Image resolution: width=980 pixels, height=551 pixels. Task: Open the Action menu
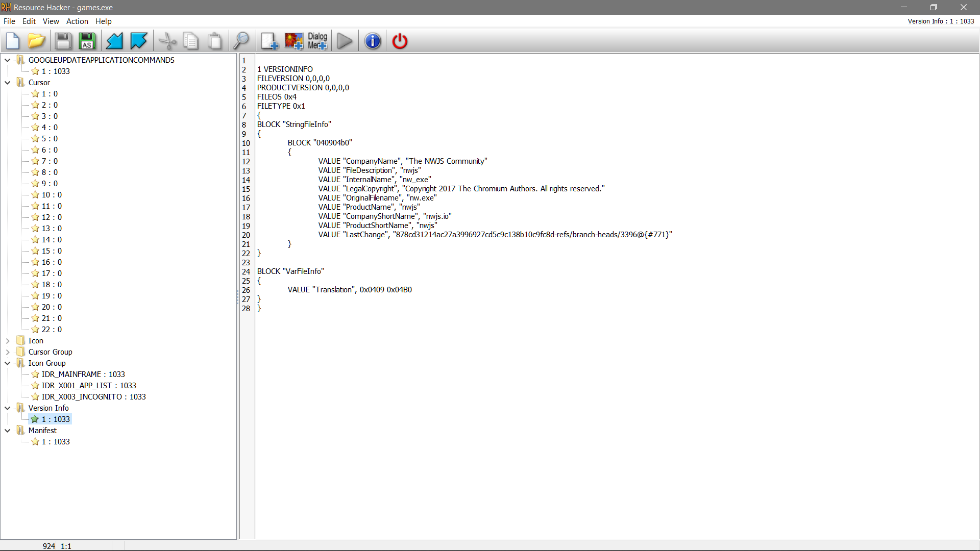tap(77, 21)
